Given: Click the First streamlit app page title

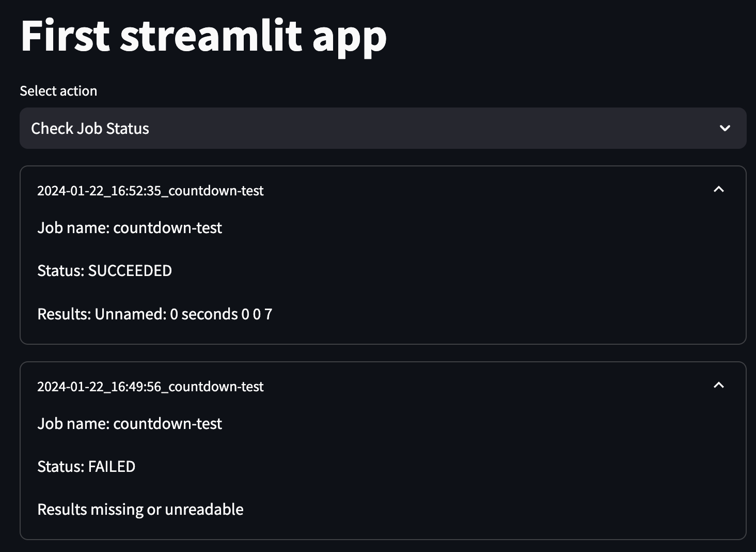Looking at the screenshot, I should 203,36.
